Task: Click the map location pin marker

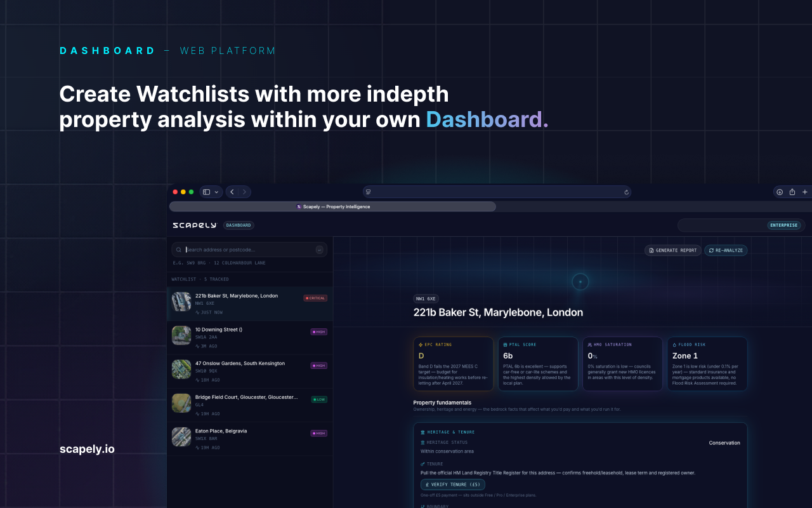Action: (x=580, y=282)
